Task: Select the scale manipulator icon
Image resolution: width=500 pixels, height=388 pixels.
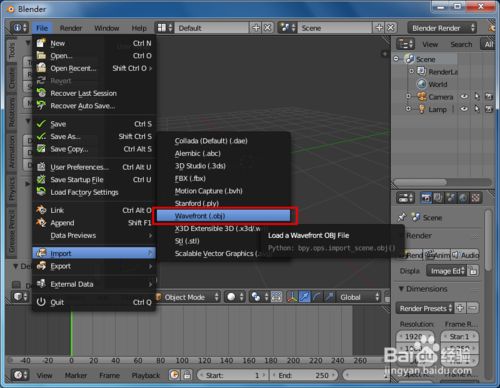Action: point(329,297)
